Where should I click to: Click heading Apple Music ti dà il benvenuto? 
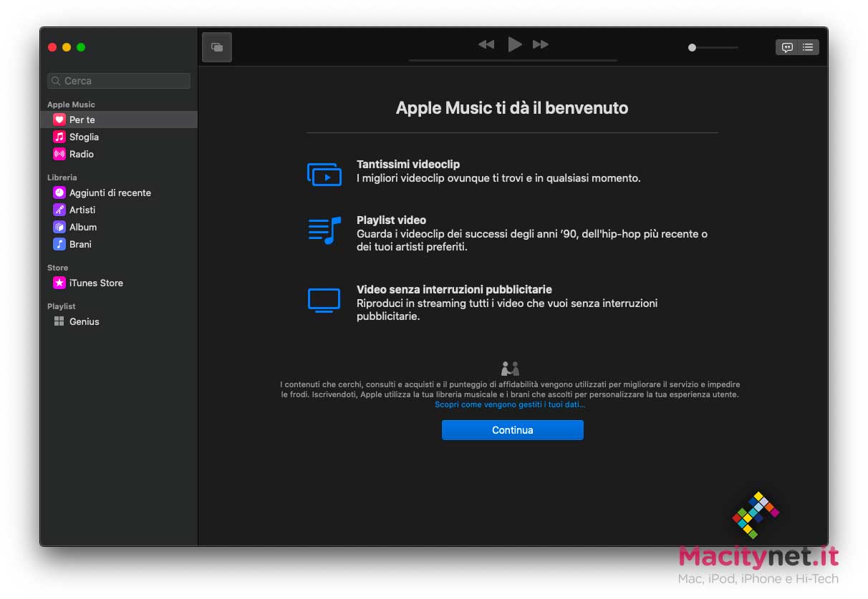(x=512, y=108)
